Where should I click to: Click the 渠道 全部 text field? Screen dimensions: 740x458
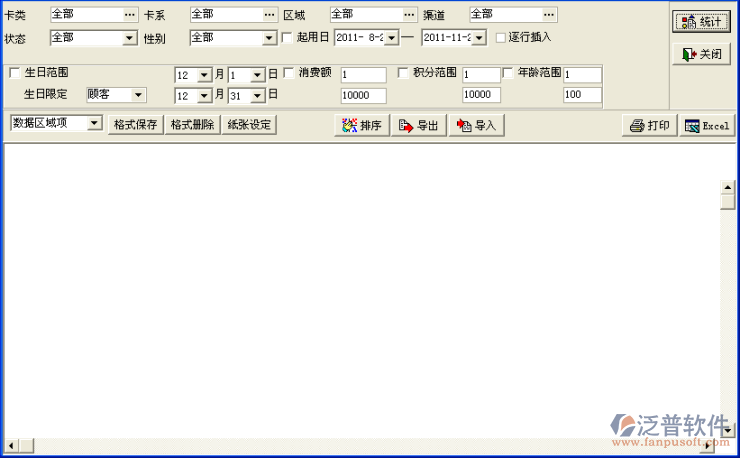pos(506,15)
